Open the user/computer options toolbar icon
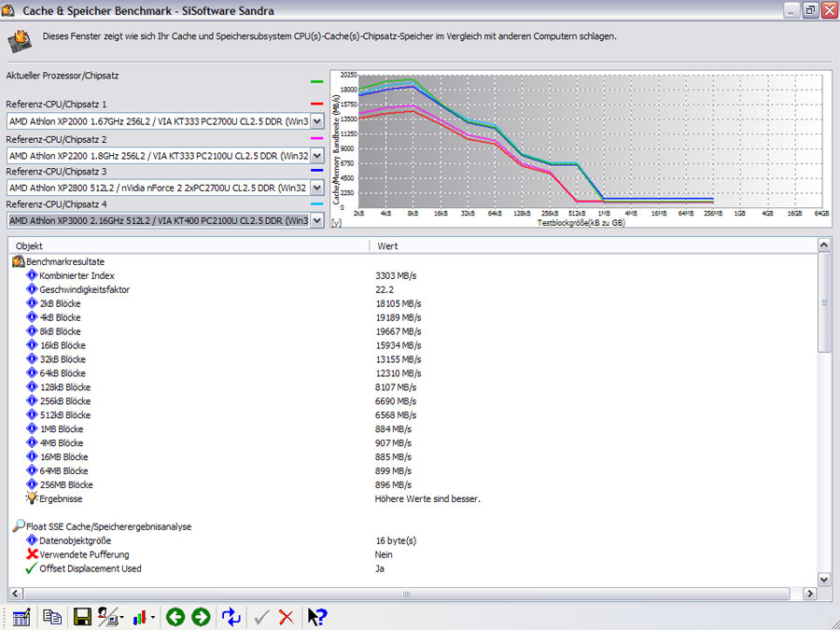This screenshot has width=840, height=630. (x=110, y=617)
